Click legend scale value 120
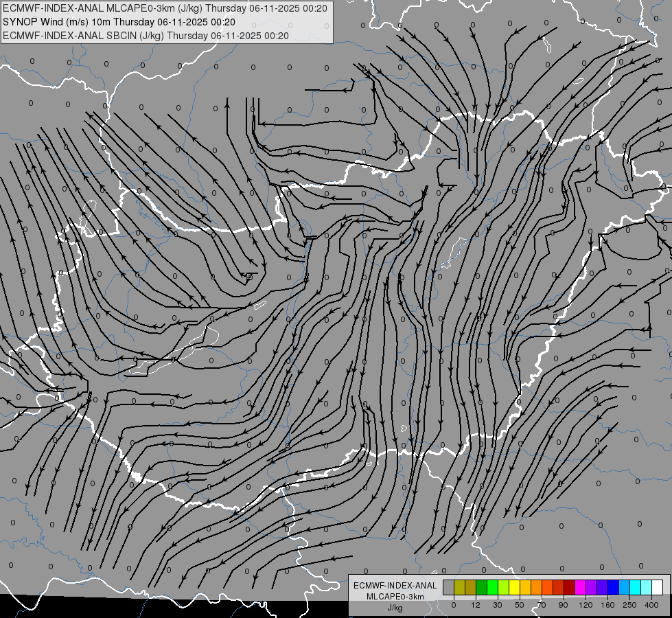The image size is (672, 618). (586, 605)
